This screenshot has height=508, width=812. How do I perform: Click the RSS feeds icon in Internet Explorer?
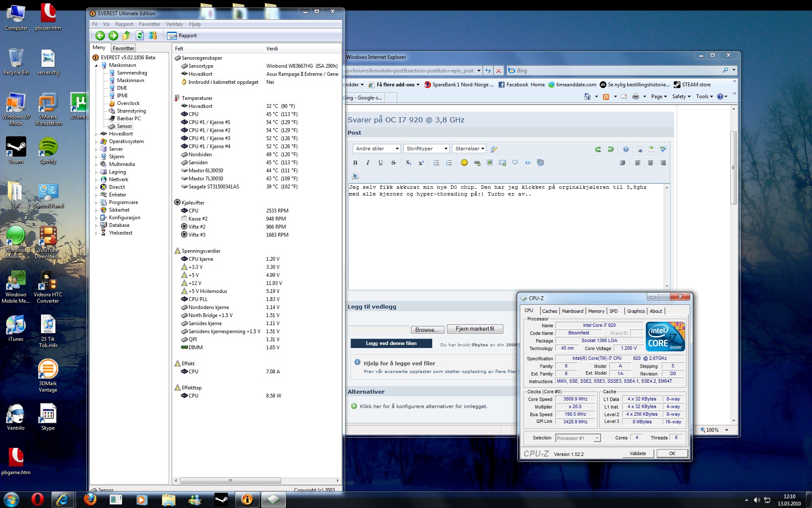(x=606, y=97)
